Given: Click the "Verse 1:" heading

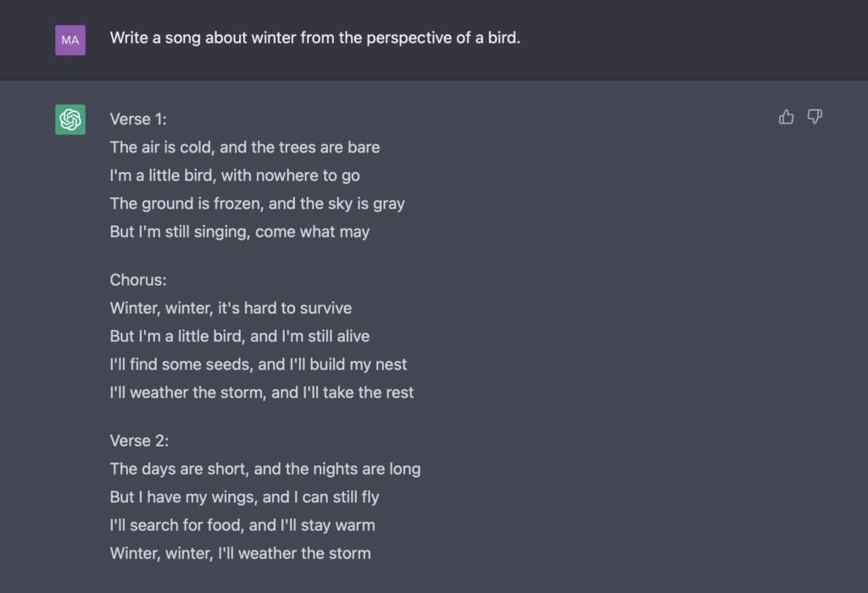Looking at the screenshot, I should coord(138,119).
